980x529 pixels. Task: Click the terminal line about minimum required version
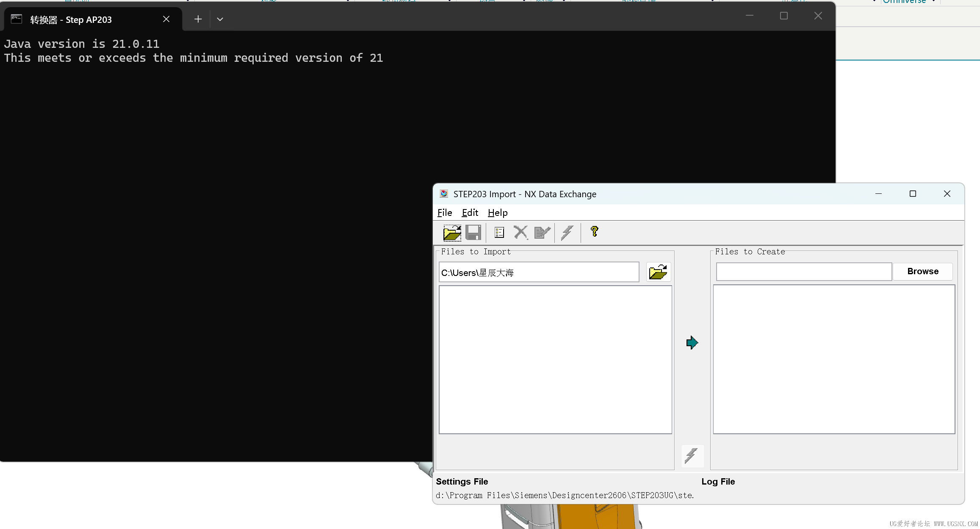click(x=194, y=58)
